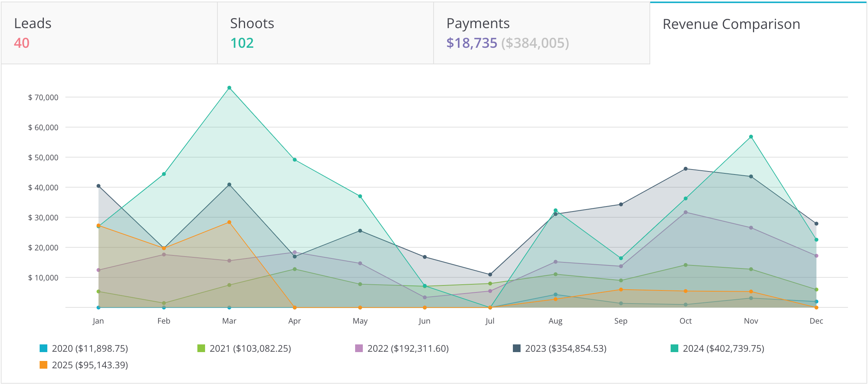Click the 2021 April data point
Image resolution: width=868 pixels, height=386 pixels.
click(x=295, y=269)
